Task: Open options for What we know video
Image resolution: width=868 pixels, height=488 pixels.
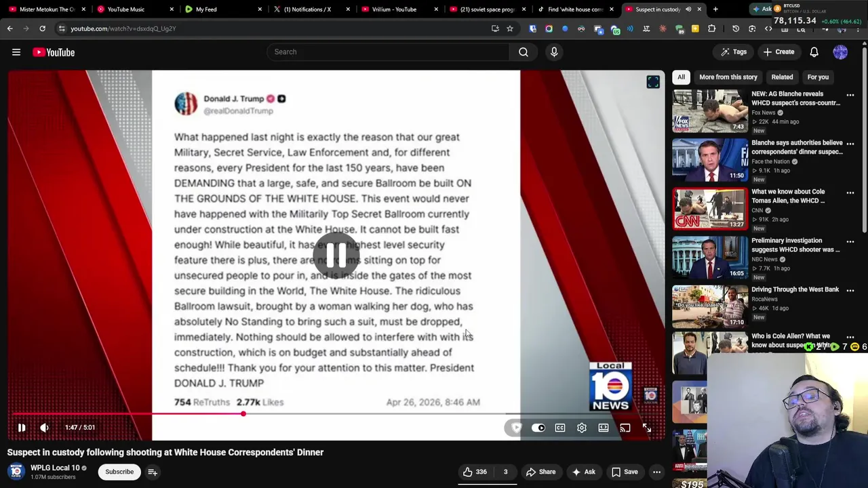Action: (850, 193)
